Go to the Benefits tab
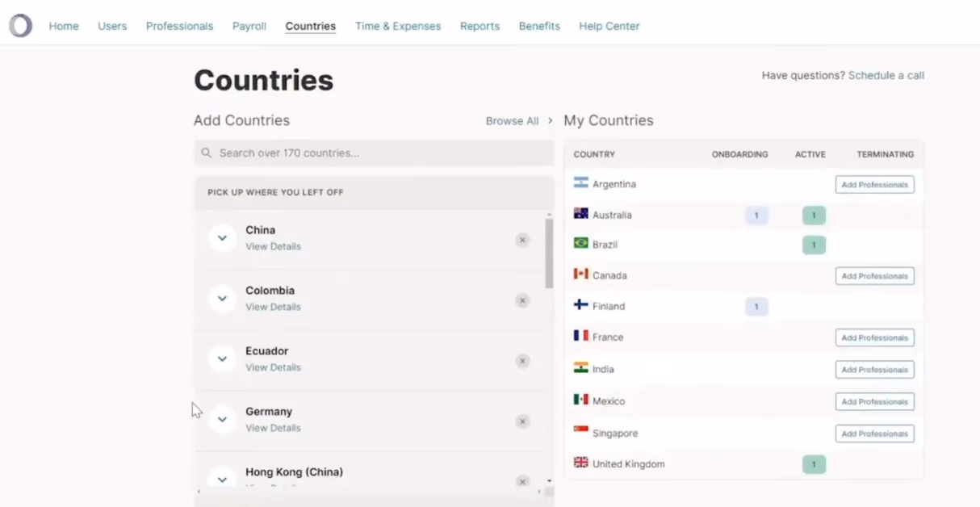The height and width of the screenshot is (507, 980). click(x=539, y=26)
